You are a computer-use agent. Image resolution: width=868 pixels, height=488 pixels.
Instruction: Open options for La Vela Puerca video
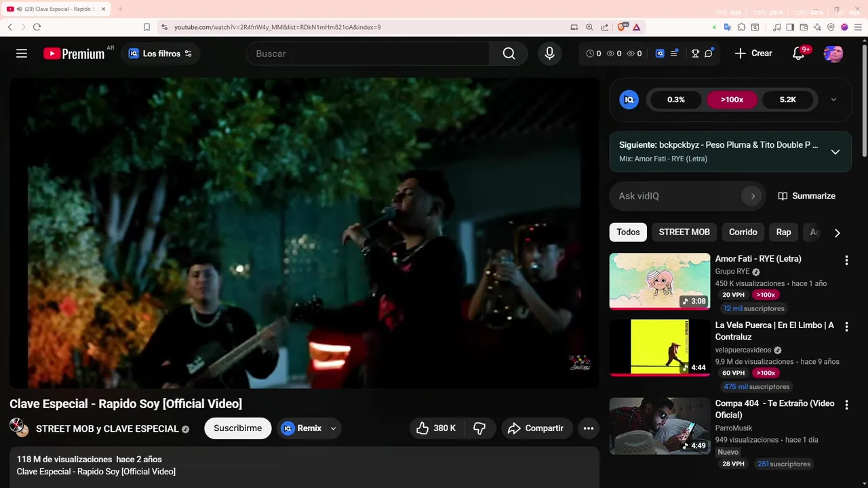click(x=846, y=327)
